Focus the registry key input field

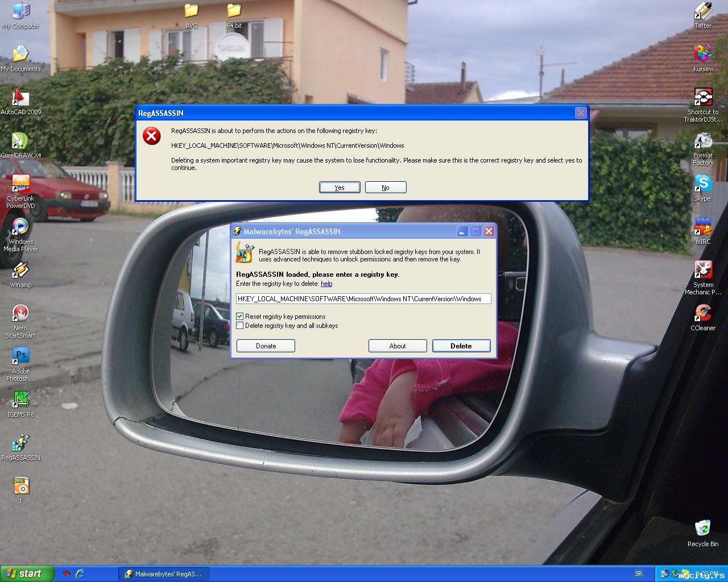(x=363, y=299)
